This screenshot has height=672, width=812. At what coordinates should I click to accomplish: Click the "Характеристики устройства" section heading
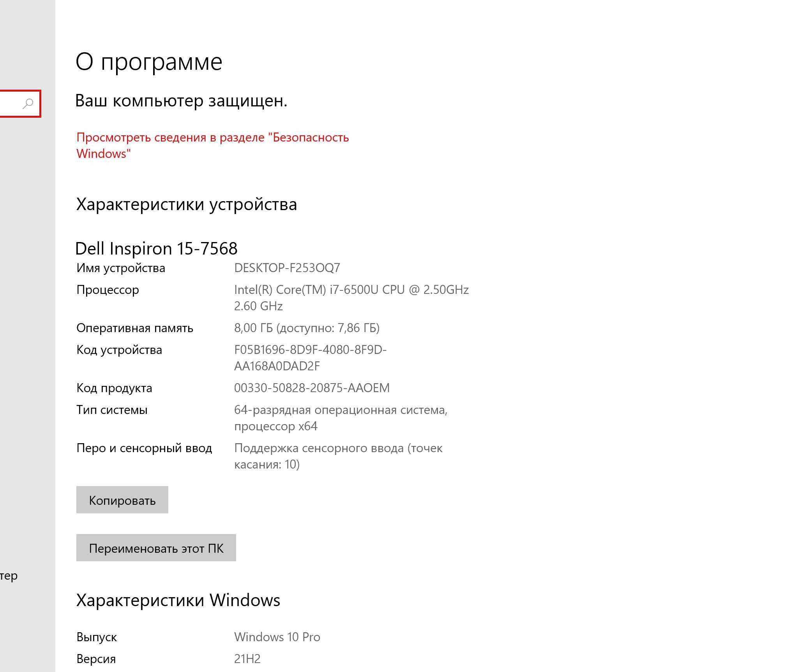pos(186,204)
